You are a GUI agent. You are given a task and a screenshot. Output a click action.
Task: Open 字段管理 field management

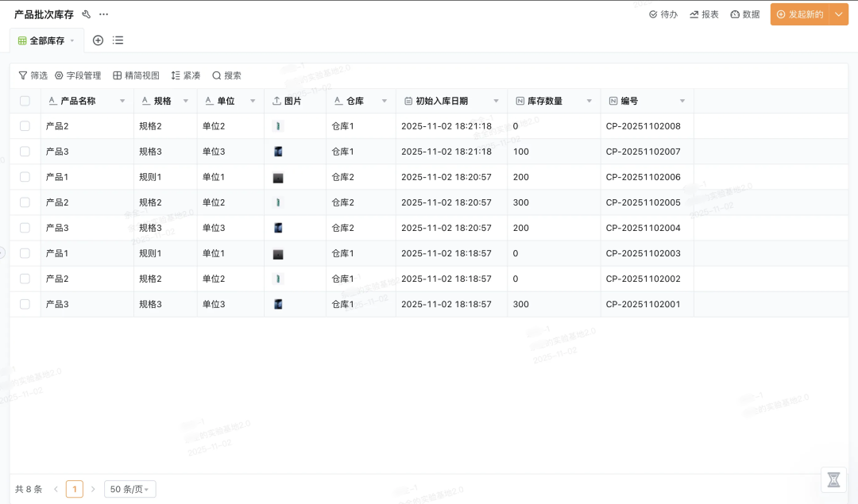[x=78, y=75]
